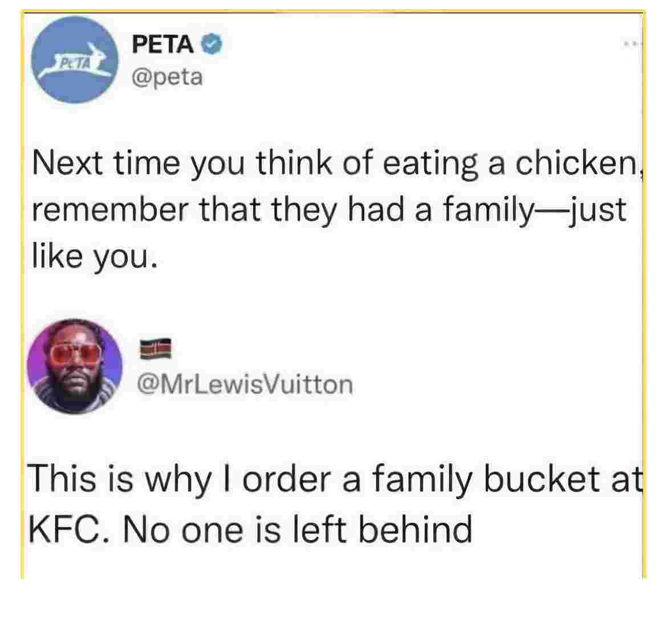Click "No one is left behind" sentence

point(298,529)
